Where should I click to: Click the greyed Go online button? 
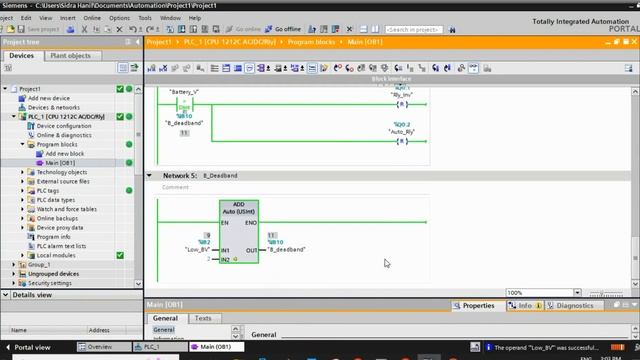(x=243, y=29)
